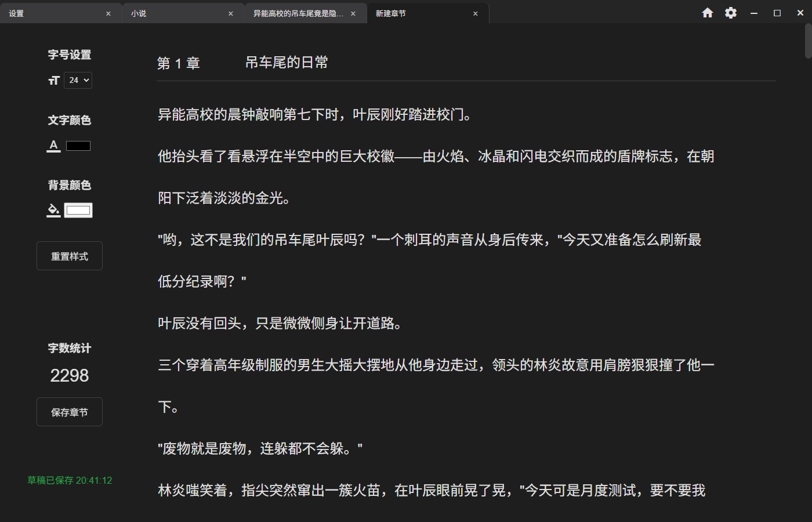Click the scrollbar on the right edge

[x=807, y=41]
